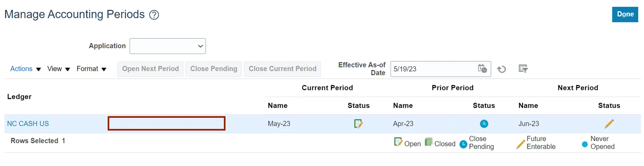Click Apr-23 close pending clock icon
Screen dimensions: 644x166
tap(484, 124)
